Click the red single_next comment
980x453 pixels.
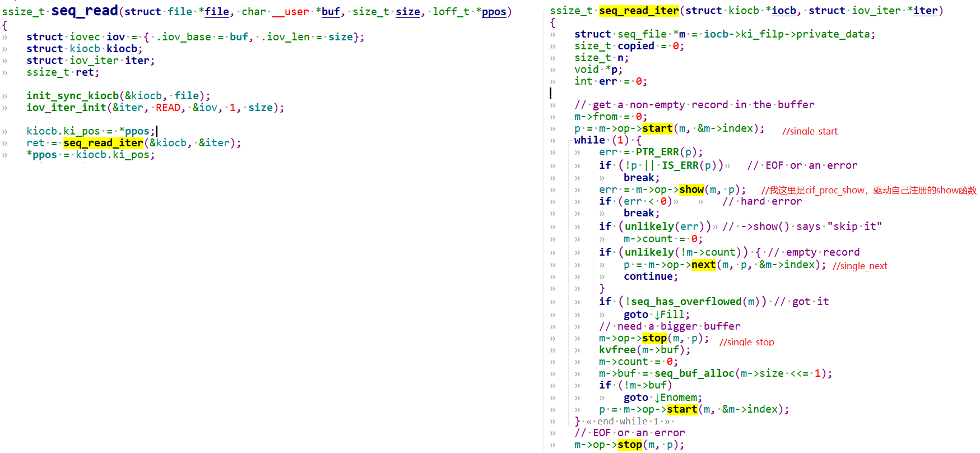coord(860,266)
